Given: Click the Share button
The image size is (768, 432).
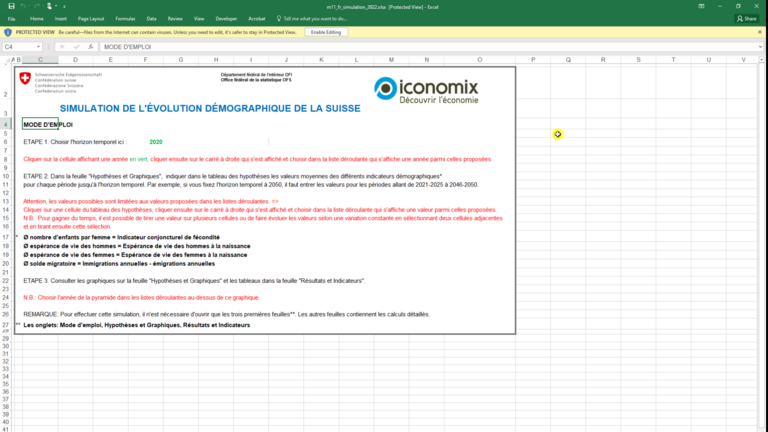Looking at the screenshot, I should tap(747, 19).
